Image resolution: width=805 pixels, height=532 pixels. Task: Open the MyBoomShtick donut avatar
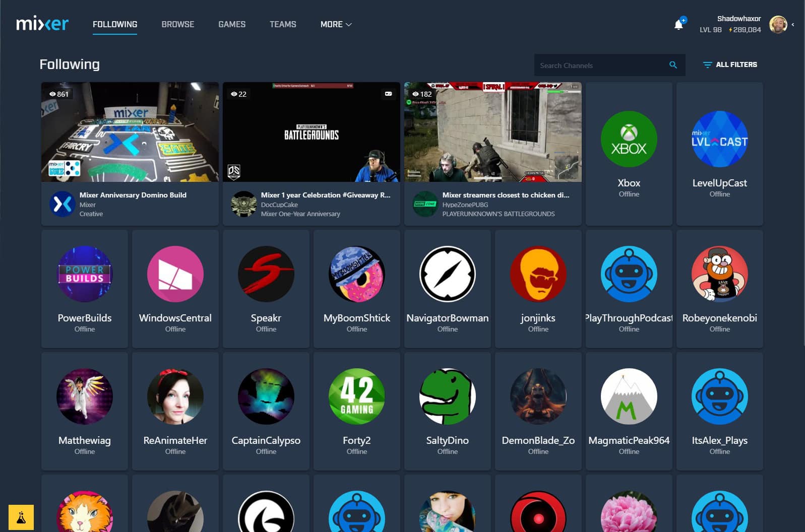click(x=357, y=274)
